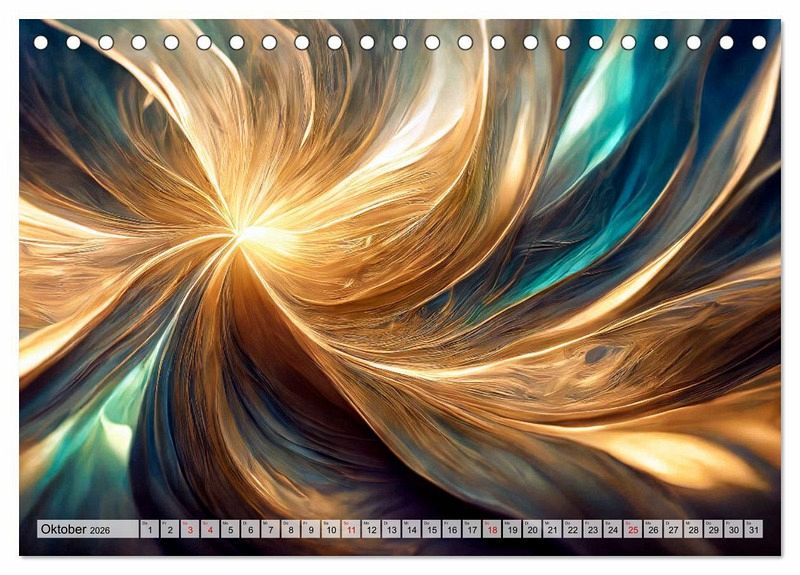Pick day 22 in the date row

[x=572, y=529]
